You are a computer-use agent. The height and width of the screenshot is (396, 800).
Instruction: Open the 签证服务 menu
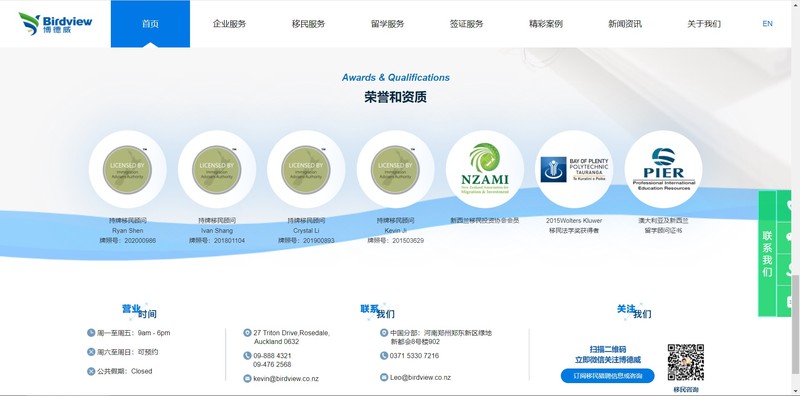[x=466, y=23]
